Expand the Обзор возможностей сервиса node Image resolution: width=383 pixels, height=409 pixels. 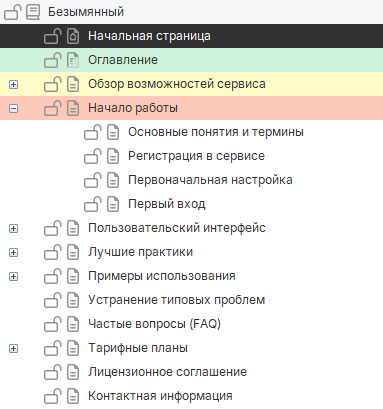(13, 85)
